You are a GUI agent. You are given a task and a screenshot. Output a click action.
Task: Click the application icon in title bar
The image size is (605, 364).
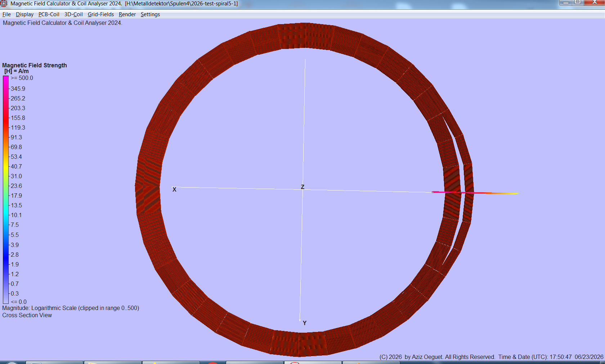tap(4, 4)
